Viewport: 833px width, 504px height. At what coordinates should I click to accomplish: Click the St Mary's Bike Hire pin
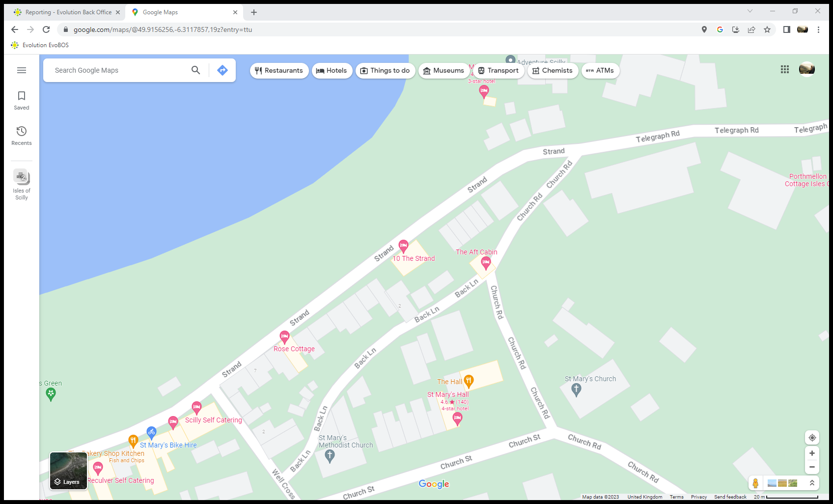(152, 432)
